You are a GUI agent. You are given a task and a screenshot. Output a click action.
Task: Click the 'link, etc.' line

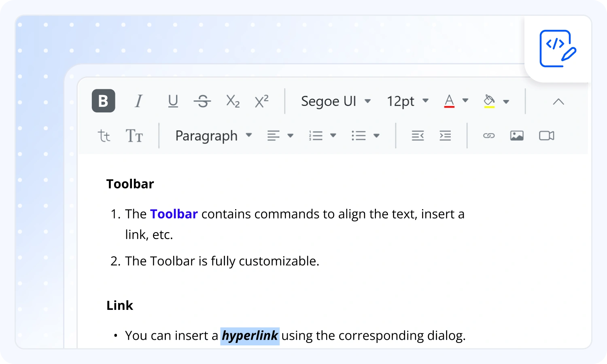click(149, 235)
